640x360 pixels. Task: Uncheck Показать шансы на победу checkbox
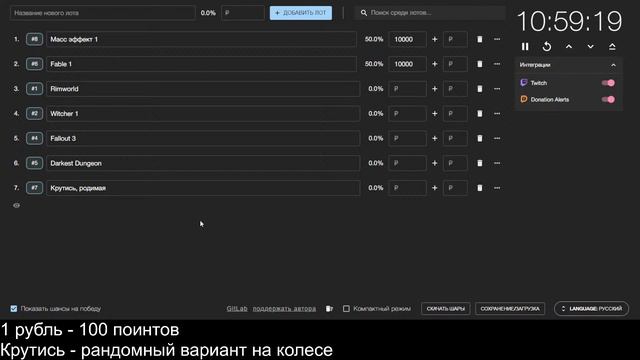[14, 309]
